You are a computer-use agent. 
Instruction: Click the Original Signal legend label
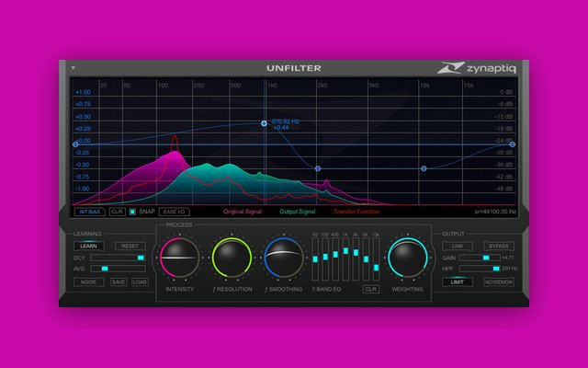pos(243,212)
